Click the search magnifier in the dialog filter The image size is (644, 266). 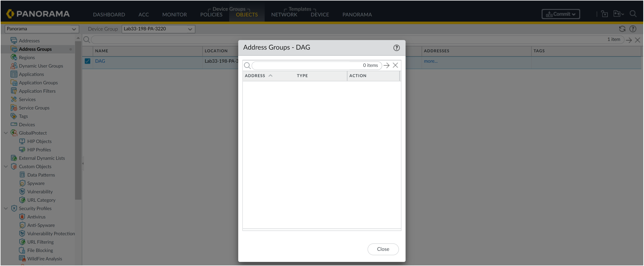tap(247, 66)
